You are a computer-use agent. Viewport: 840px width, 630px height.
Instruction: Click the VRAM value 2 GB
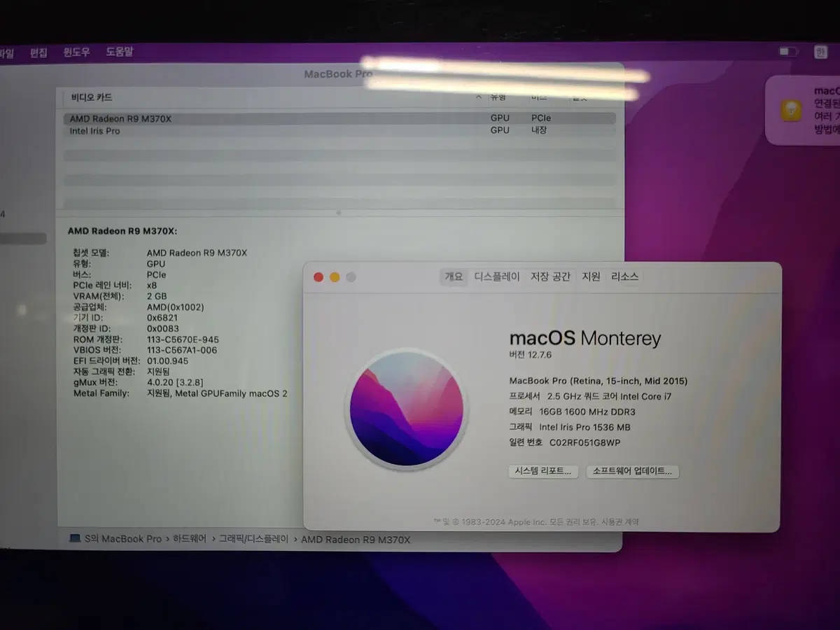coord(157,296)
